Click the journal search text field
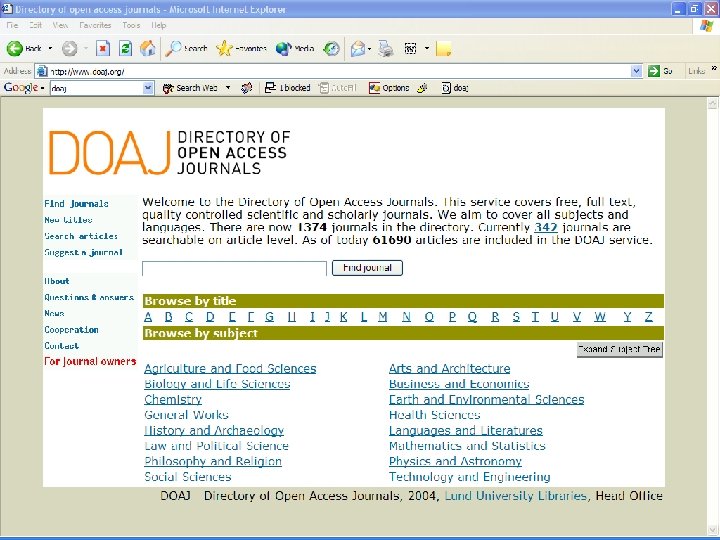720x540 pixels. pyautogui.click(x=234, y=268)
